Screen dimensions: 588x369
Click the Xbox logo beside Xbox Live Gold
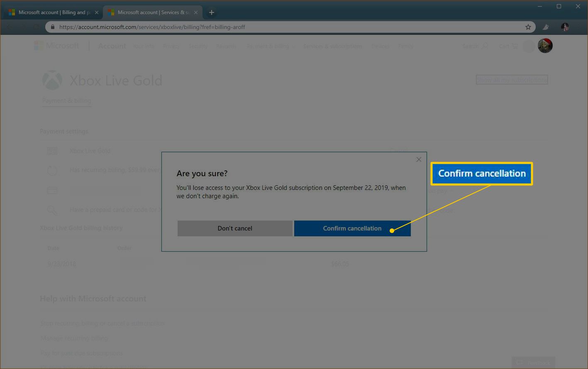pos(52,80)
